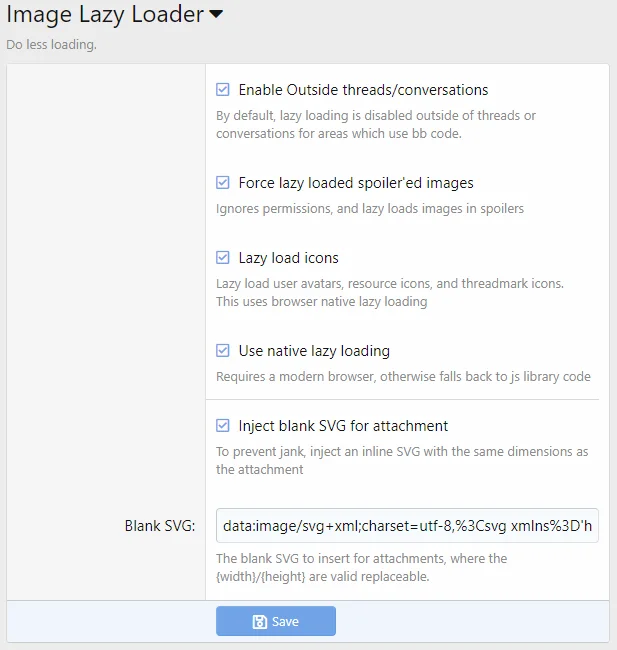
Task: Click "Inject blank SVG for attachment" label text
Action: [x=343, y=425]
